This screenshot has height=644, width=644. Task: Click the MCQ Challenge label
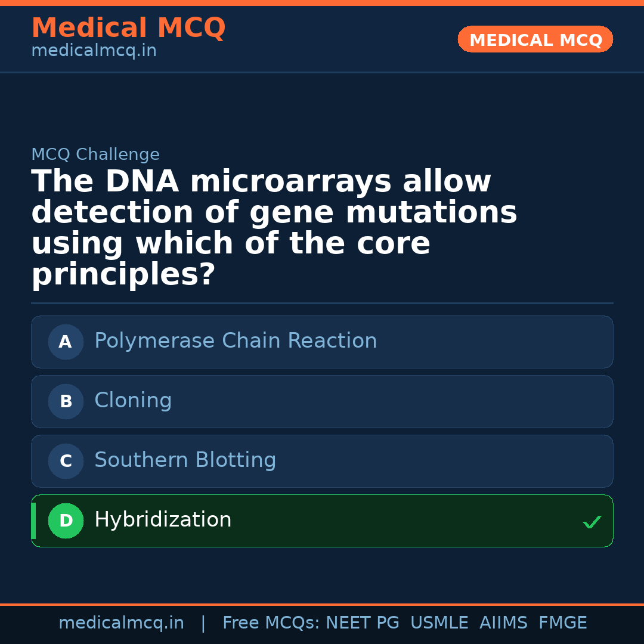click(x=95, y=155)
